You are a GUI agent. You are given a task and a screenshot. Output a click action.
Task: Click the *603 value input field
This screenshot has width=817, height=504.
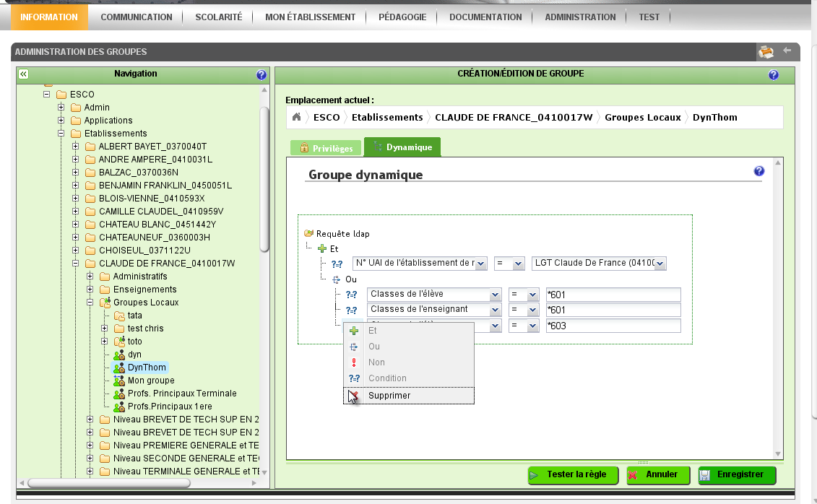pos(613,326)
